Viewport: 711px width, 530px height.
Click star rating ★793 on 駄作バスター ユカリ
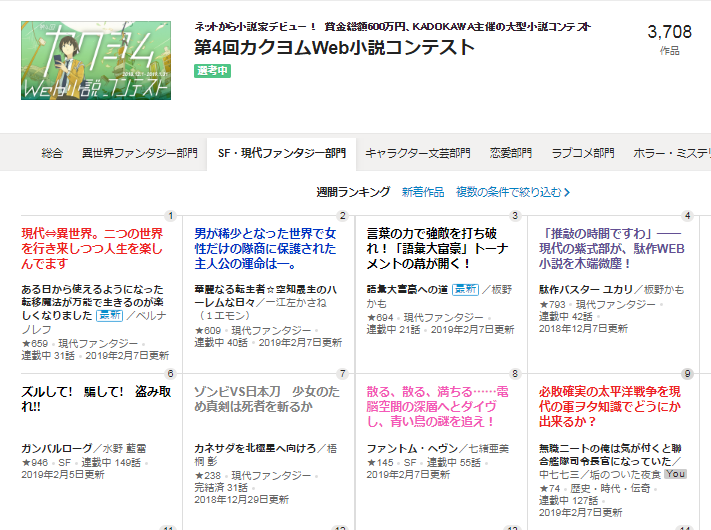click(x=552, y=304)
